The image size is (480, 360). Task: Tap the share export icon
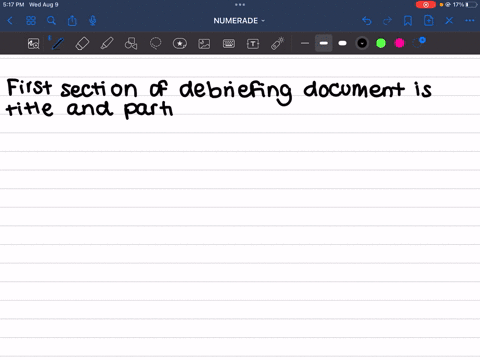click(72, 21)
